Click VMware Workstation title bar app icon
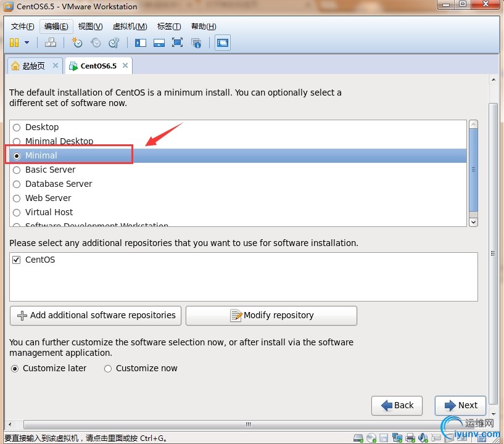Screen dimensions: 504x444 (x=9, y=6)
